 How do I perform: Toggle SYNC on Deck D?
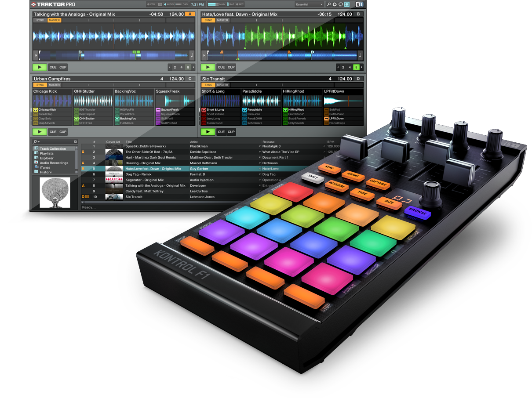(208, 85)
